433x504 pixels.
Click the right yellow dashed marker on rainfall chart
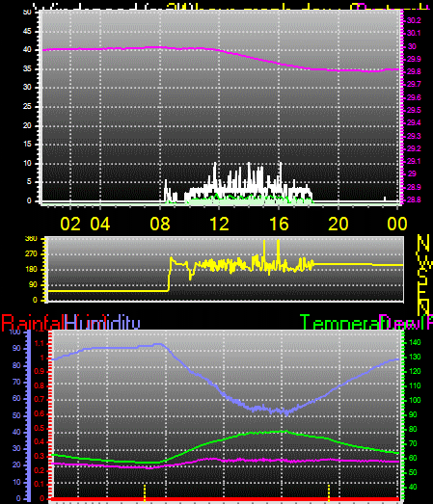[329, 492]
